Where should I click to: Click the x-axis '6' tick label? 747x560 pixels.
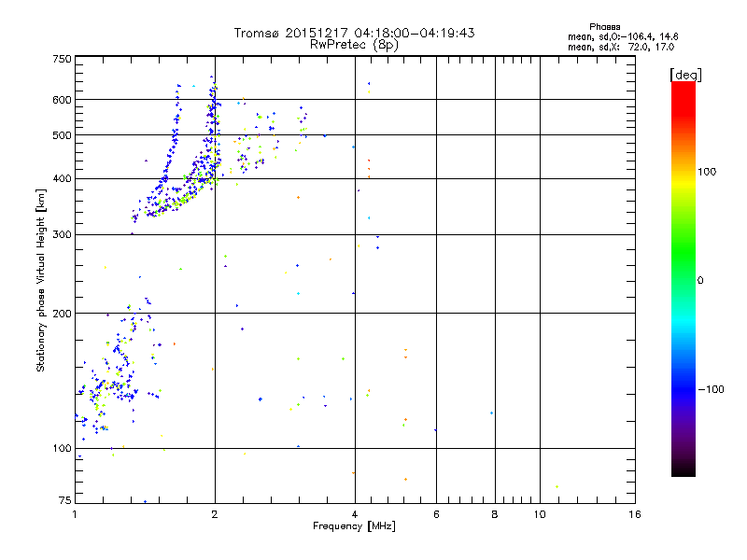click(x=436, y=514)
